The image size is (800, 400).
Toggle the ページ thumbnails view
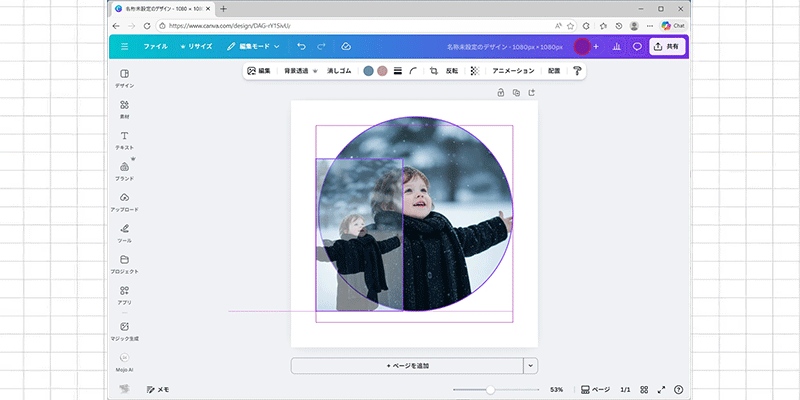click(595, 390)
